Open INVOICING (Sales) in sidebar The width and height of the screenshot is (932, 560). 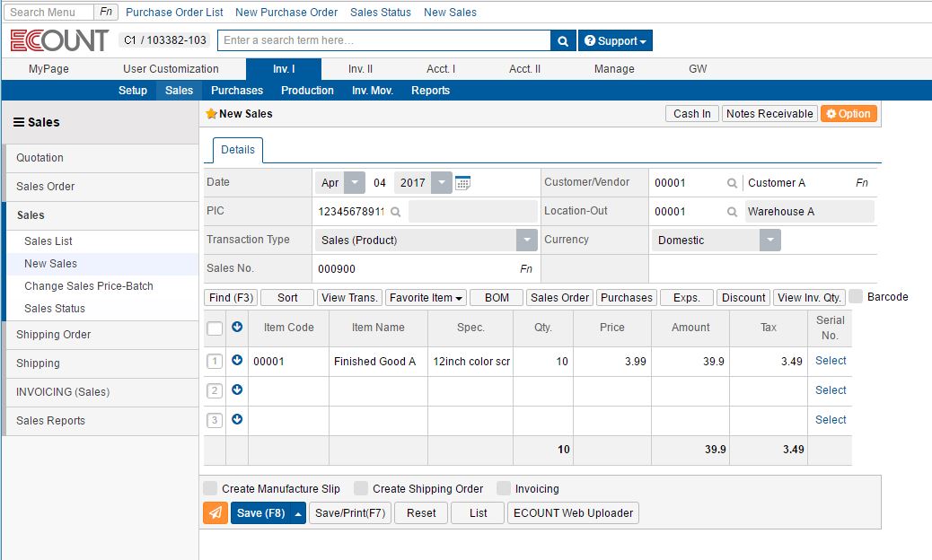pyautogui.click(x=101, y=392)
